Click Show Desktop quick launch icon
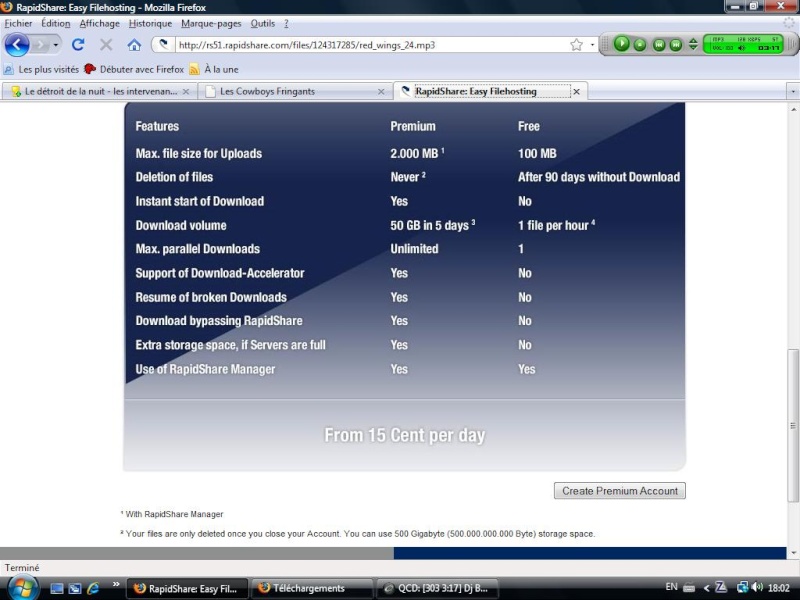800x600 pixels. (x=57, y=589)
